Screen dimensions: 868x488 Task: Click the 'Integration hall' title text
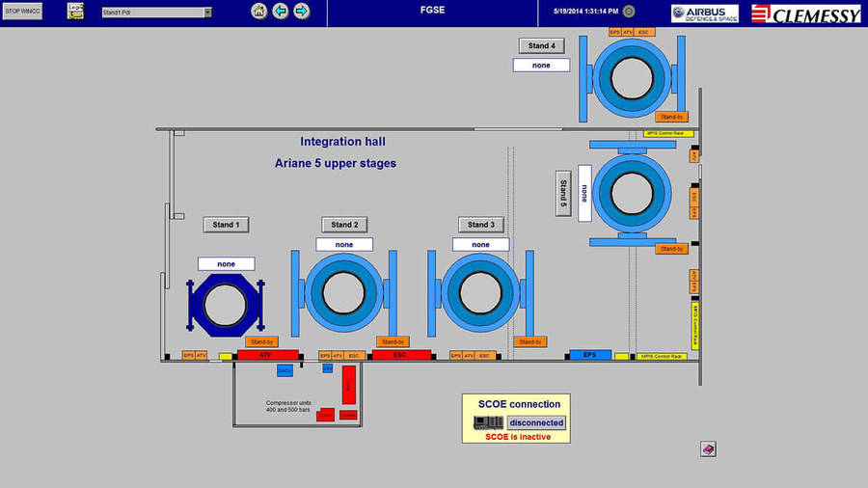point(342,142)
